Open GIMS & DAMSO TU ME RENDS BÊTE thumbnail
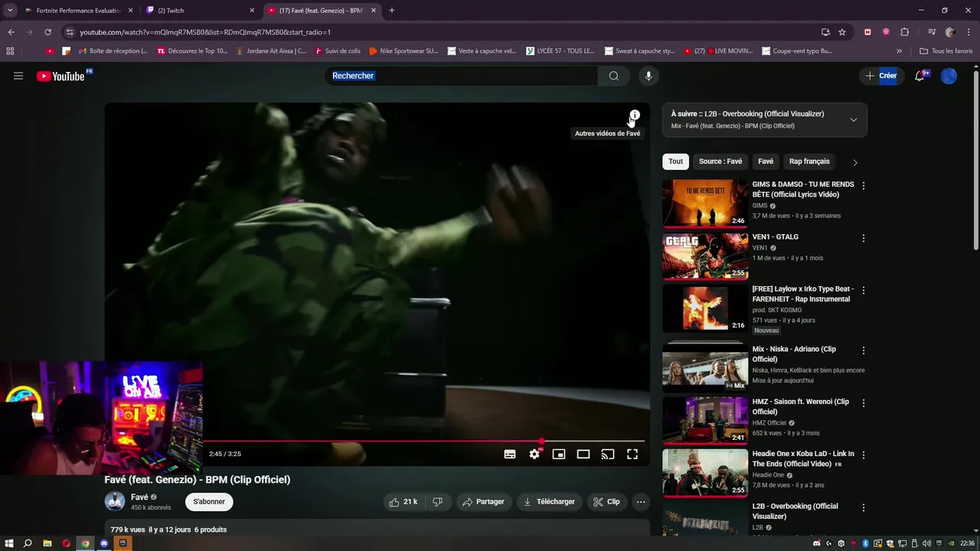 pyautogui.click(x=705, y=204)
